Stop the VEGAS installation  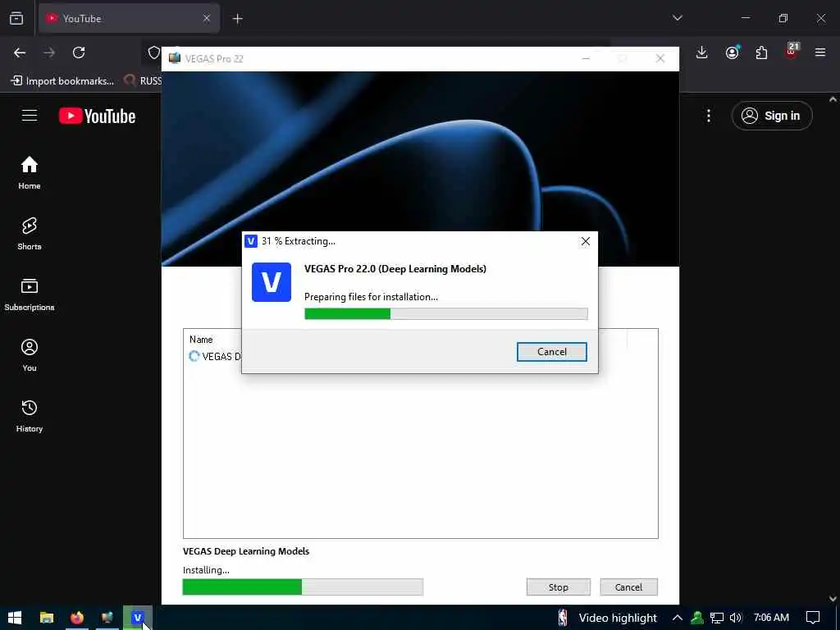(558, 587)
